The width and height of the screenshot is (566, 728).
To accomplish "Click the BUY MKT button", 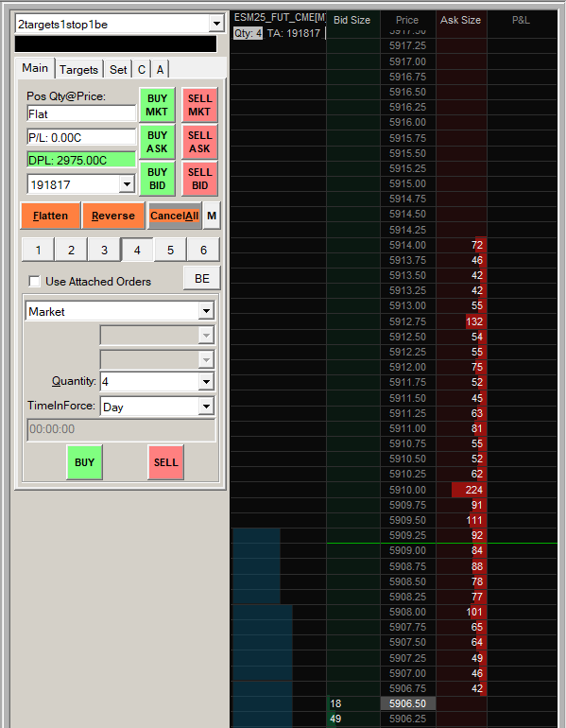I will pyautogui.click(x=157, y=105).
